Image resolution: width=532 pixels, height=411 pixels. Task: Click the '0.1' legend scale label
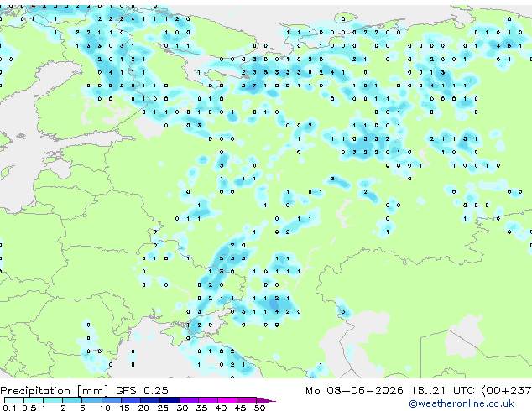pos(9,408)
